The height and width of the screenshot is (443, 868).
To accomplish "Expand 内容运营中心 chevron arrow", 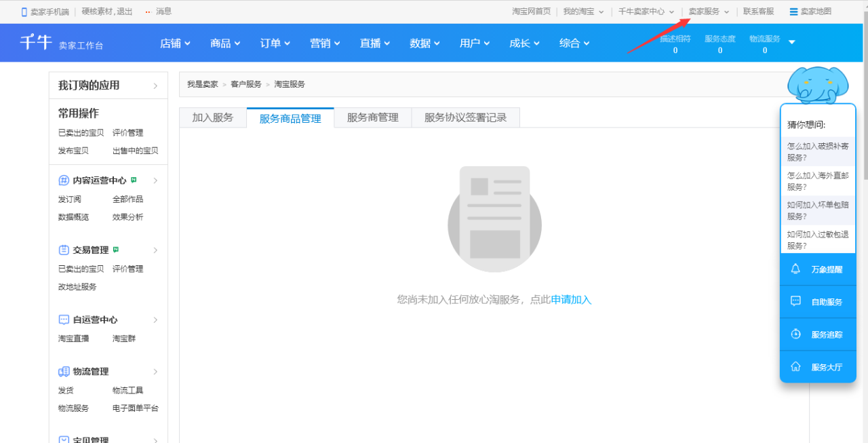I will pos(155,180).
